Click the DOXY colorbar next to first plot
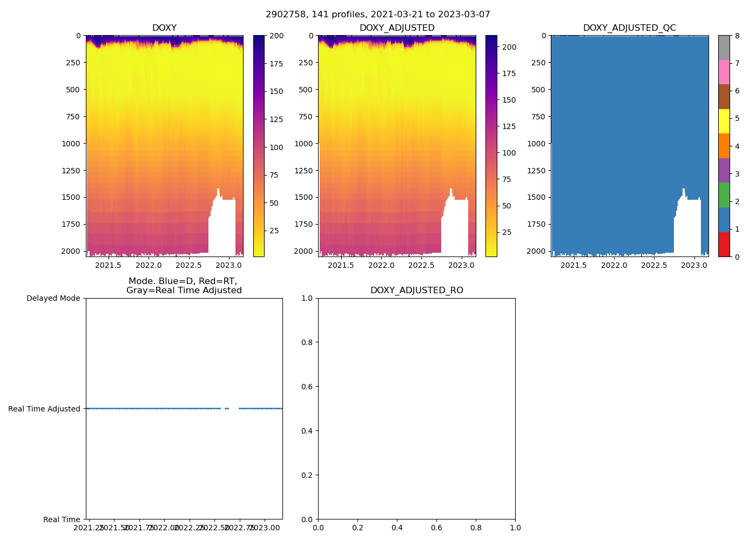This screenshot has width=756, height=540. (x=259, y=146)
